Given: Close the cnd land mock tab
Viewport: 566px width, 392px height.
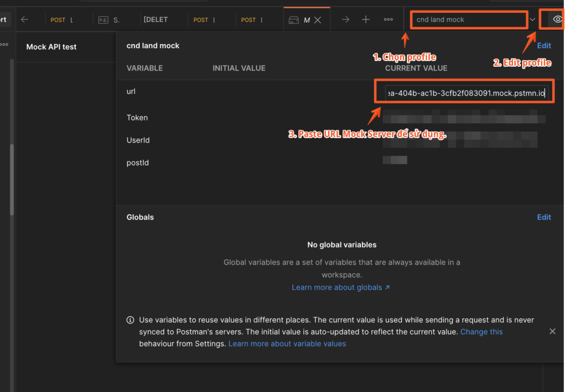Looking at the screenshot, I should coord(318,19).
